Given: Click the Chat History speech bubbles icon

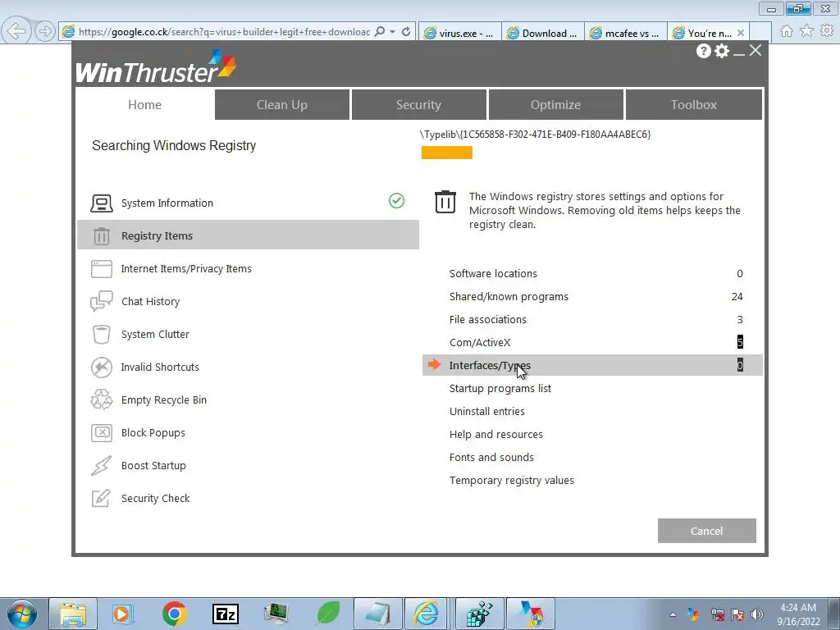Looking at the screenshot, I should (101, 302).
